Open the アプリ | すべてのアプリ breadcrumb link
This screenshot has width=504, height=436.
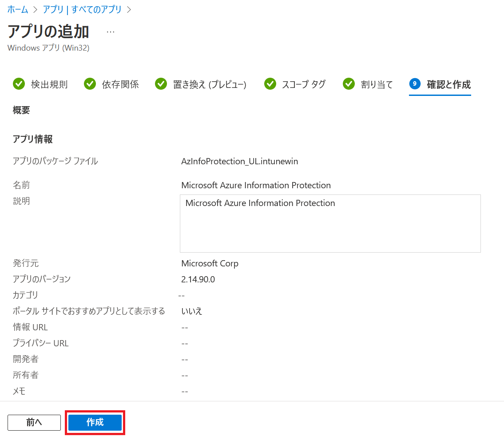click(x=82, y=9)
